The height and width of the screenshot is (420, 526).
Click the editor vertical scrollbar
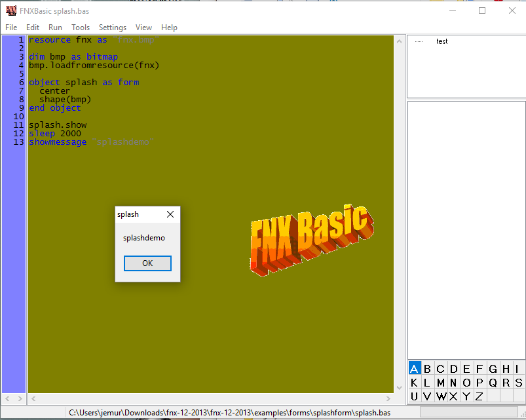click(399, 197)
